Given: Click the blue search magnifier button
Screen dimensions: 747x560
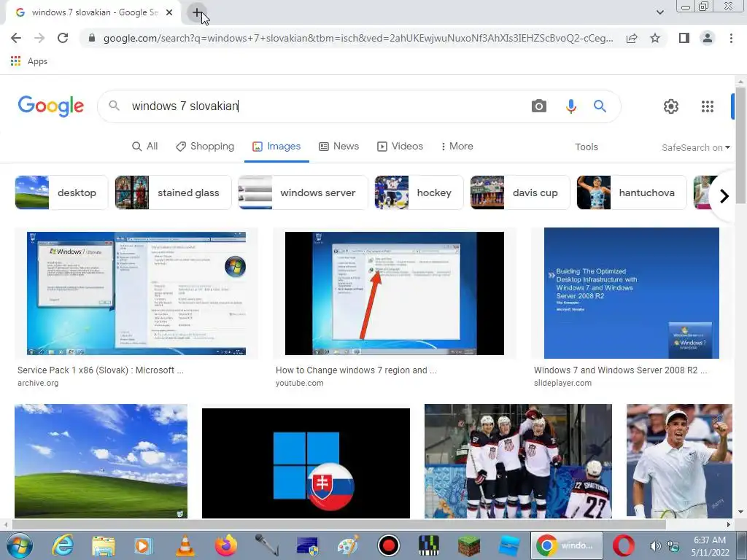Looking at the screenshot, I should 600,106.
